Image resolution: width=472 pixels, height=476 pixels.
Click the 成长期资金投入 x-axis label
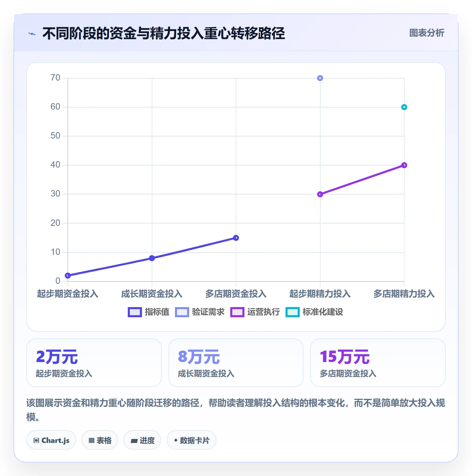[152, 294]
